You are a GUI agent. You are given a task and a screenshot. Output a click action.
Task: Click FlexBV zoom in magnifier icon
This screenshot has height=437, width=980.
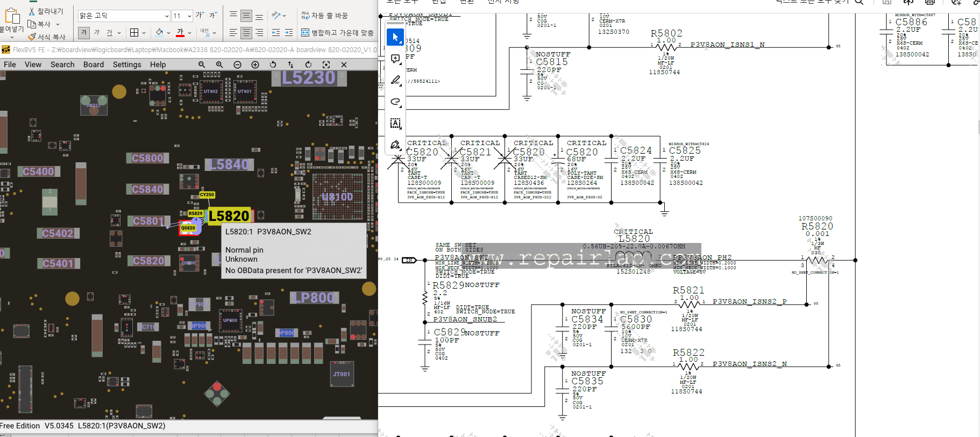click(219, 65)
